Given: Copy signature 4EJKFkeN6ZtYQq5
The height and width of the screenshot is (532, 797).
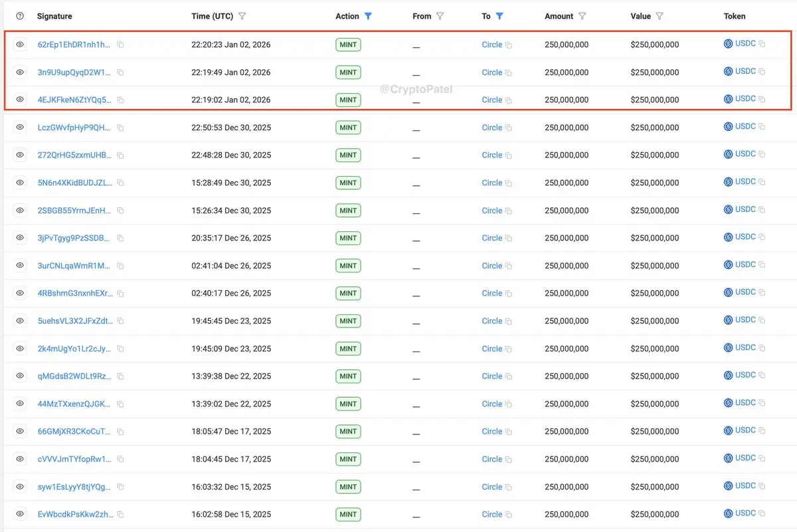Looking at the screenshot, I should [x=120, y=100].
